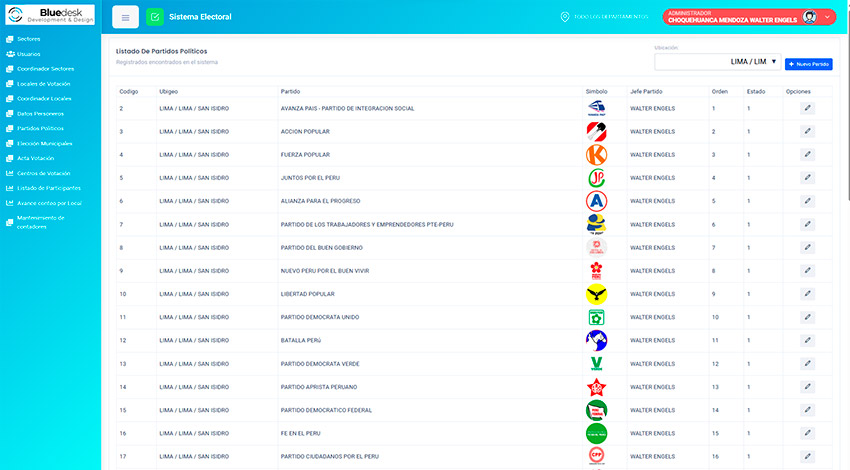
Task: Click pencil icon for FUERZA POPULAR
Action: click(807, 155)
